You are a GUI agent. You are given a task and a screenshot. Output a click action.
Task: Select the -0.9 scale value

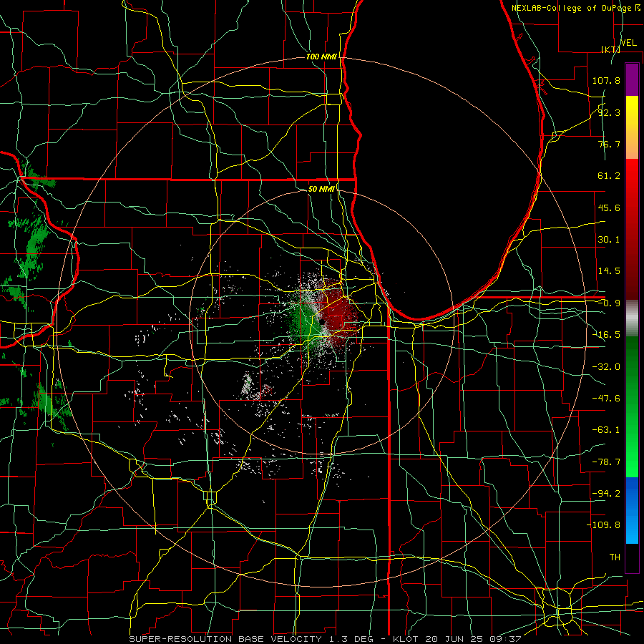pyautogui.click(x=609, y=303)
